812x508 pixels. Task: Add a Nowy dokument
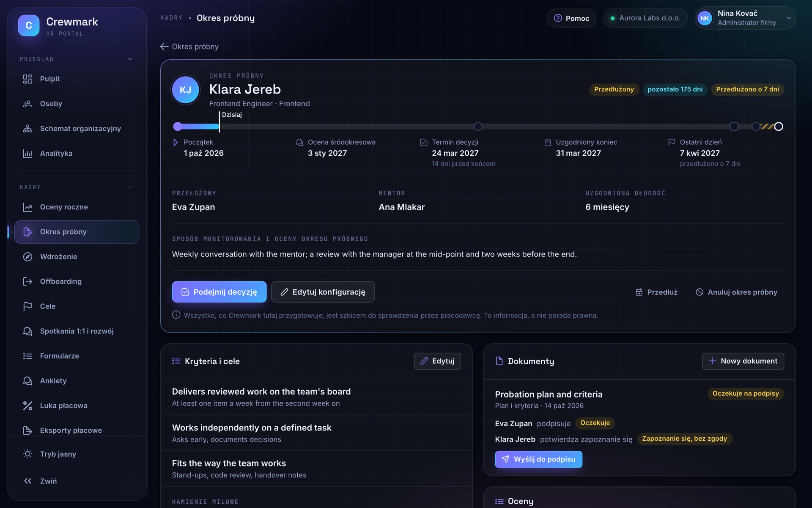coord(743,361)
